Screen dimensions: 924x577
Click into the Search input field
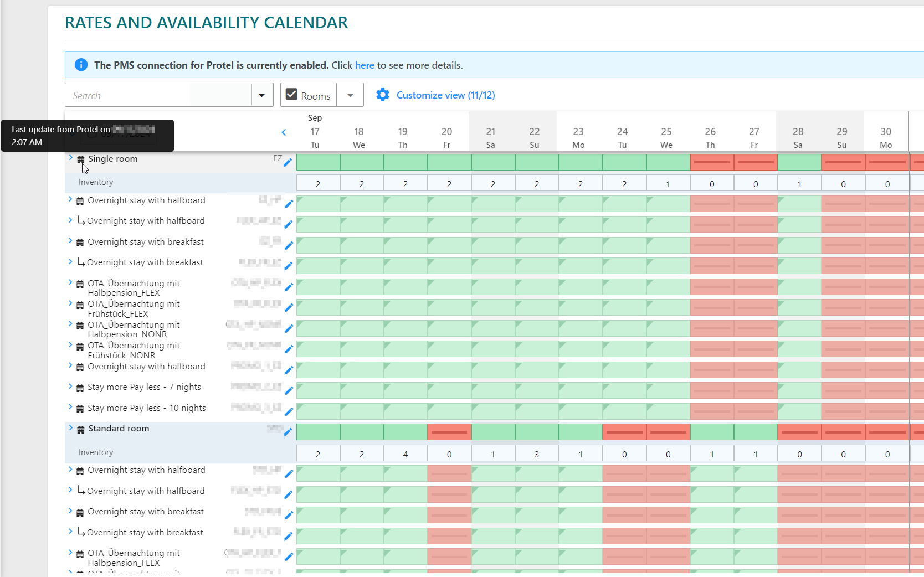click(158, 95)
